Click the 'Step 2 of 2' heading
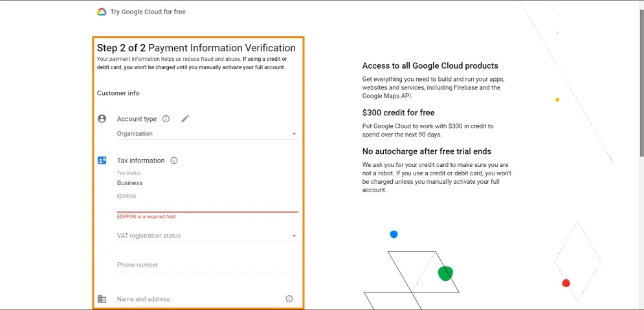Image resolution: width=644 pixels, height=310 pixels. pos(121,48)
